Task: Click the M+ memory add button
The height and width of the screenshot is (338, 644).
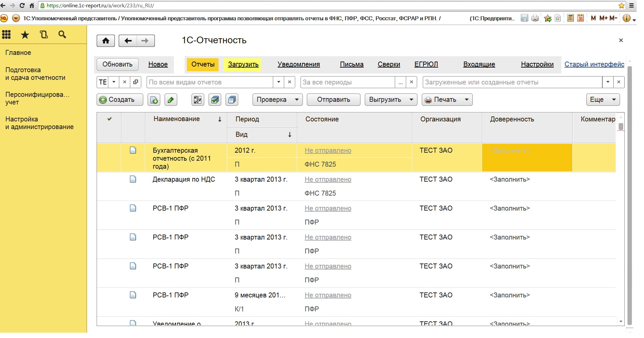Action: point(603,18)
